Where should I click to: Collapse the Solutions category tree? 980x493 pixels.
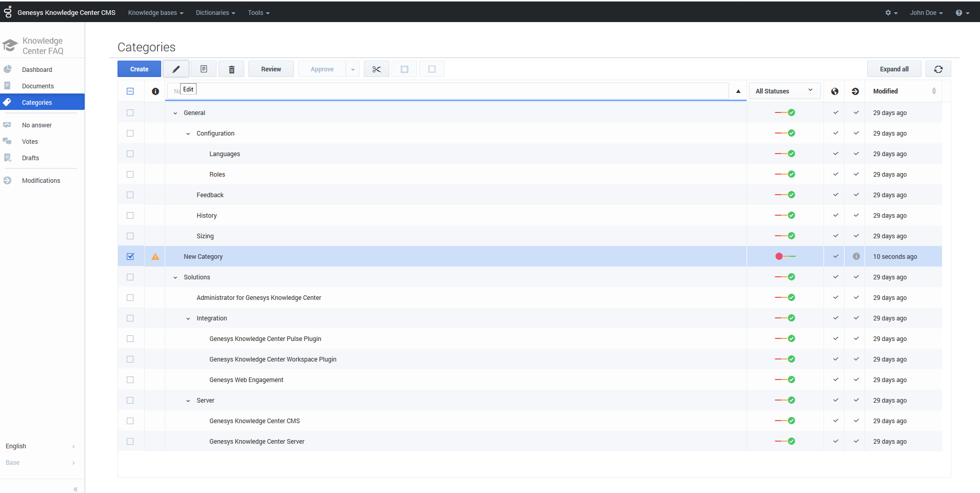coord(175,277)
